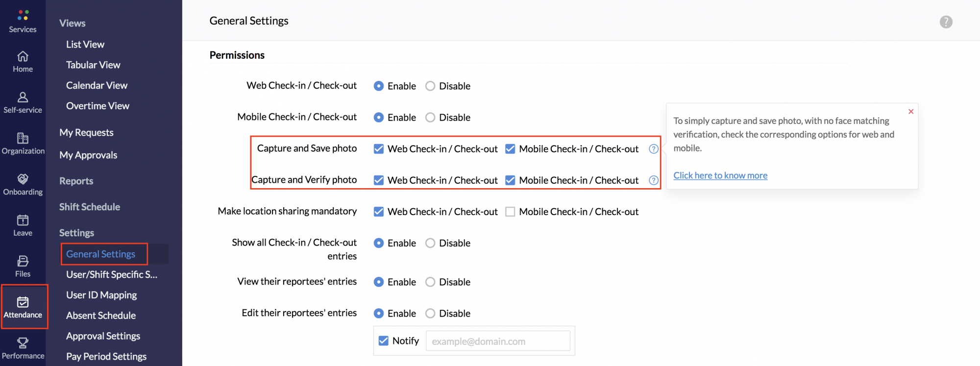Disable Mobile Check-in / Check-out
The width and height of the screenshot is (980, 366).
pos(430,118)
